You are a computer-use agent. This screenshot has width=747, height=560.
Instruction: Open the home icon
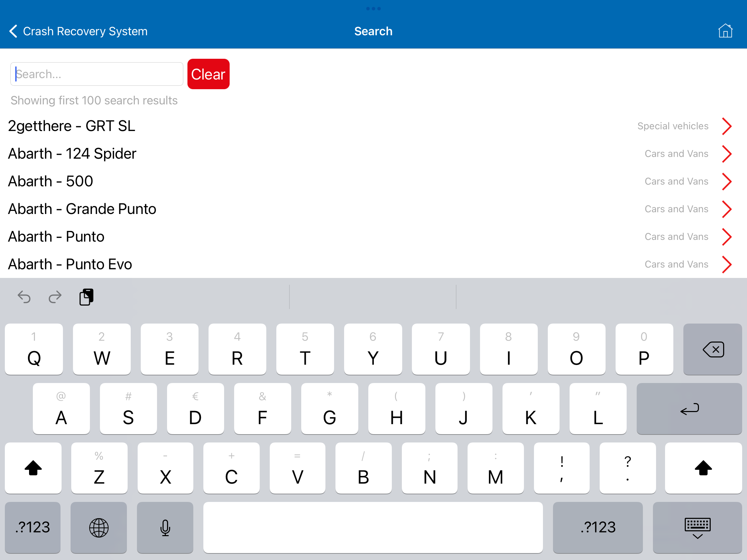(725, 31)
